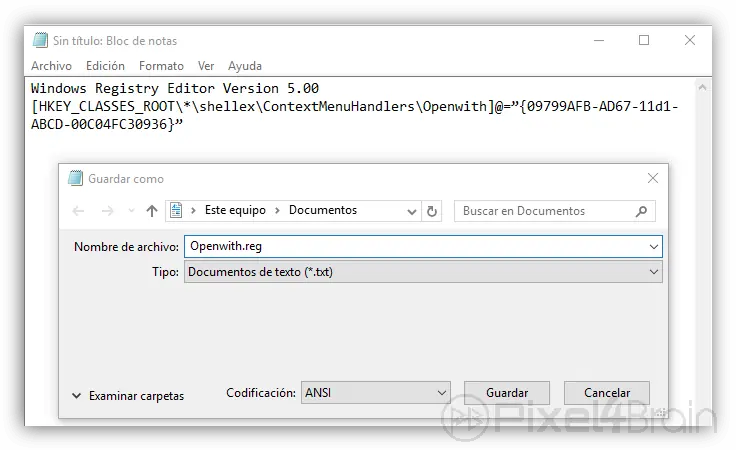The image size is (736, 450).
Task: Expand the chevron after Este equipo breadcrumb
Action: (277, 211)
